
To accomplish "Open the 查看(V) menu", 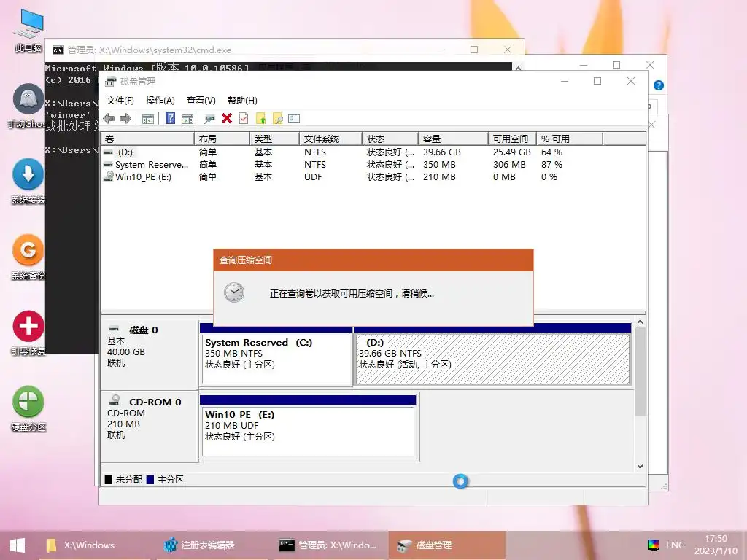I will 201,101.
